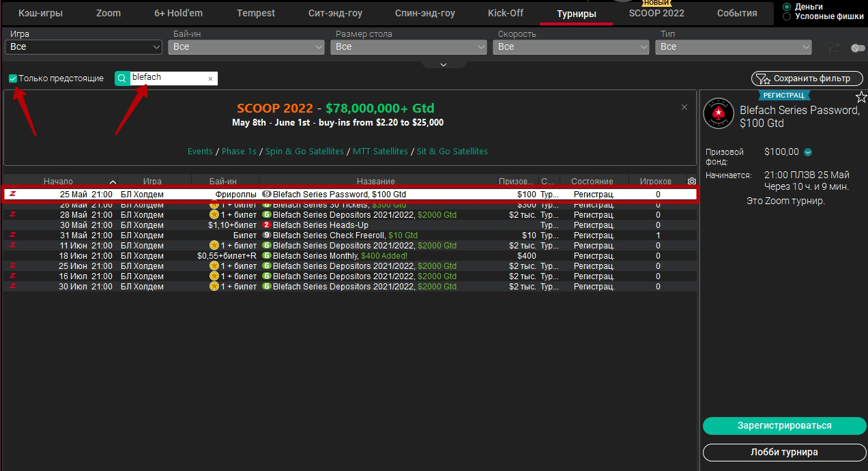Select Blefach Series Monthly $400 Added row
Screen dimensions: 868x471
point(349,256)
